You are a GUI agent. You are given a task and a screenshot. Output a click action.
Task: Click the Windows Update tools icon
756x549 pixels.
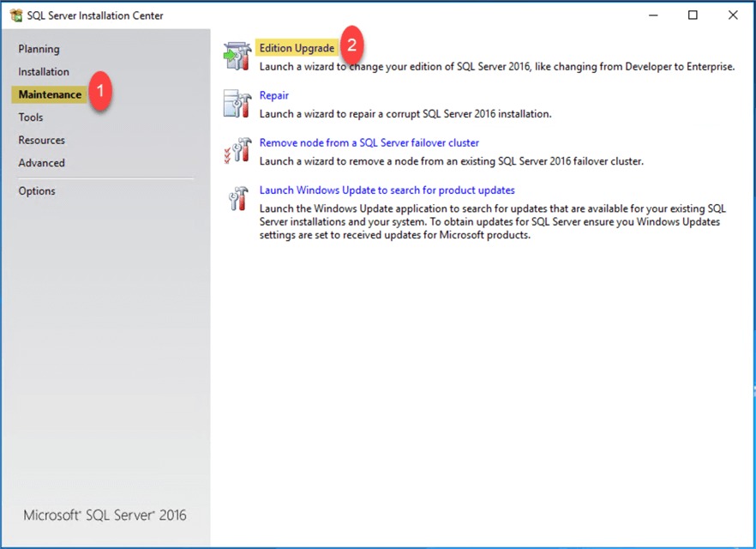tap(238, 198)
